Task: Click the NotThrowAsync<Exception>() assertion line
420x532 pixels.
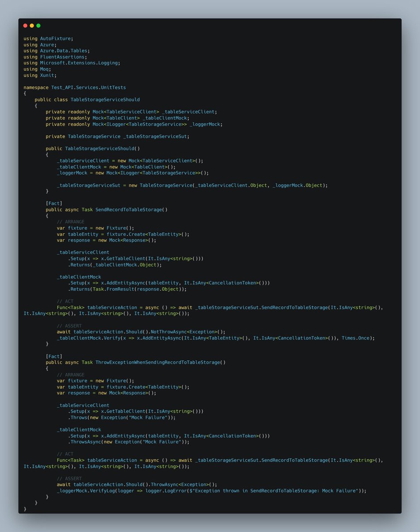Action: click(x=141, y=332)
